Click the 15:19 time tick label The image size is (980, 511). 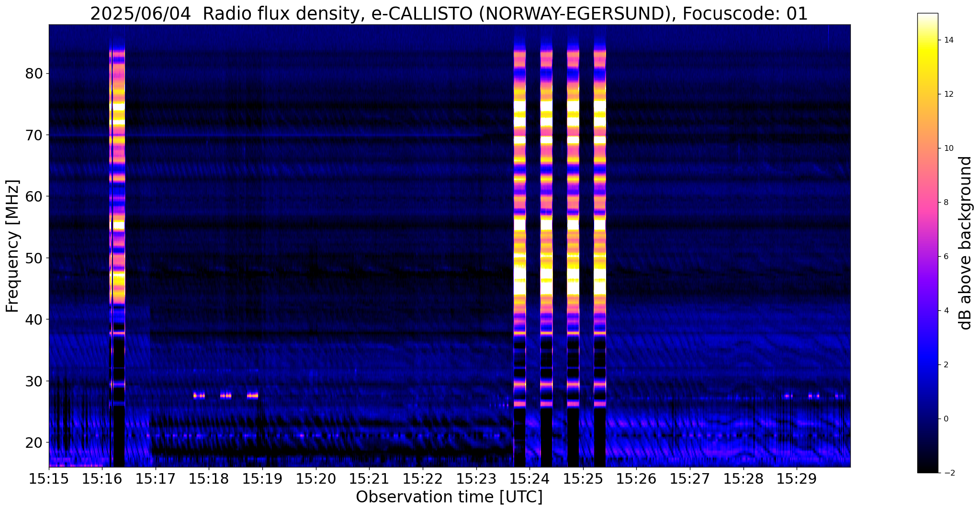[x=263, y=479]
